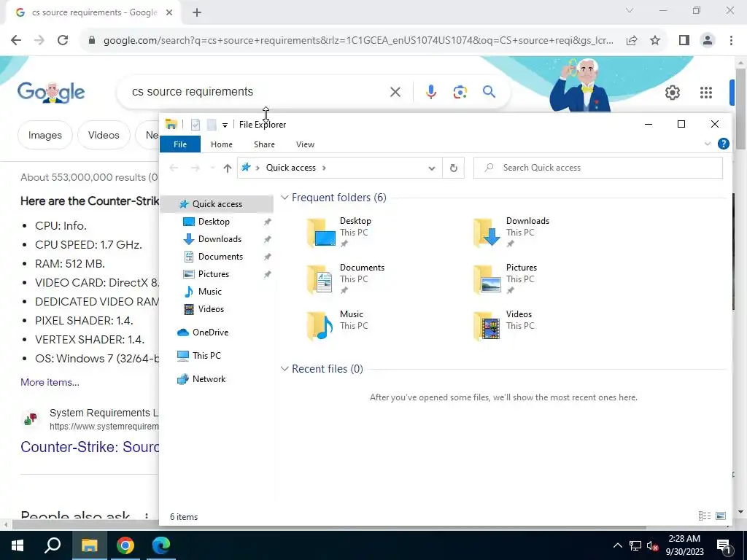The height and width of the screenshot is (560, 747).
Task: Start Google voice search microphone
Action: (430, 91)
